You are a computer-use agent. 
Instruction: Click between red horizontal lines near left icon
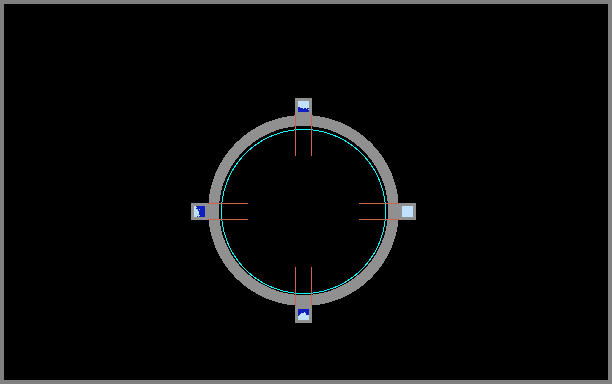click(234, 212)
